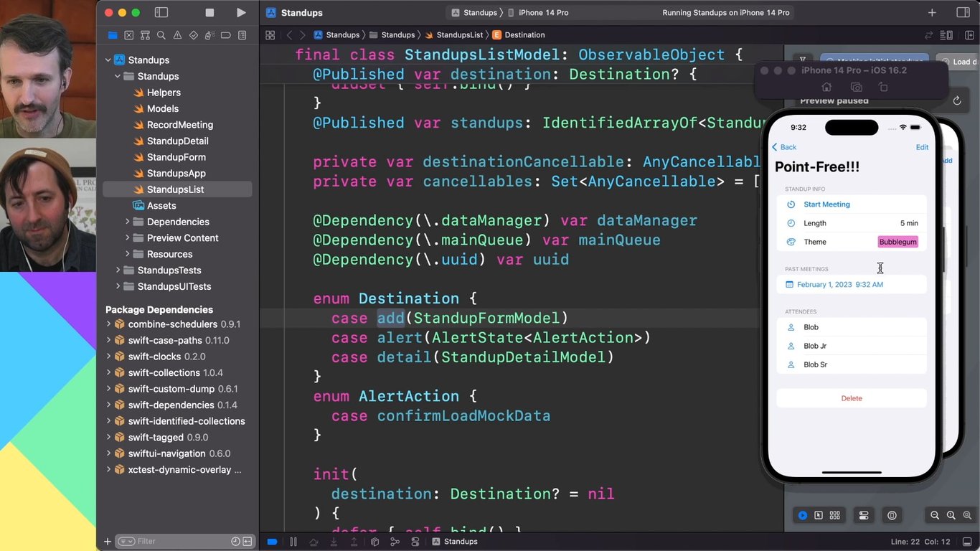The image size is (980, 551).
Task: Open the Find navigator magnifier icon
Action: [161, 35]
